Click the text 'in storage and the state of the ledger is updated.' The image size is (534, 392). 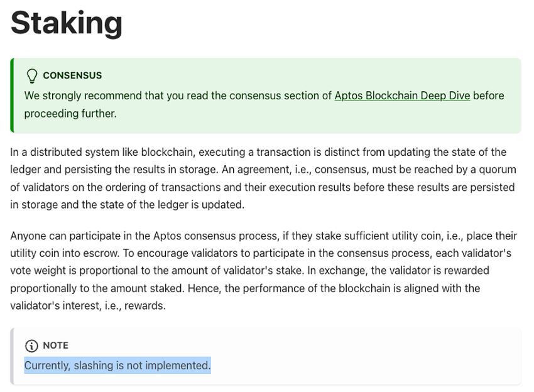[x=128, y=205]
